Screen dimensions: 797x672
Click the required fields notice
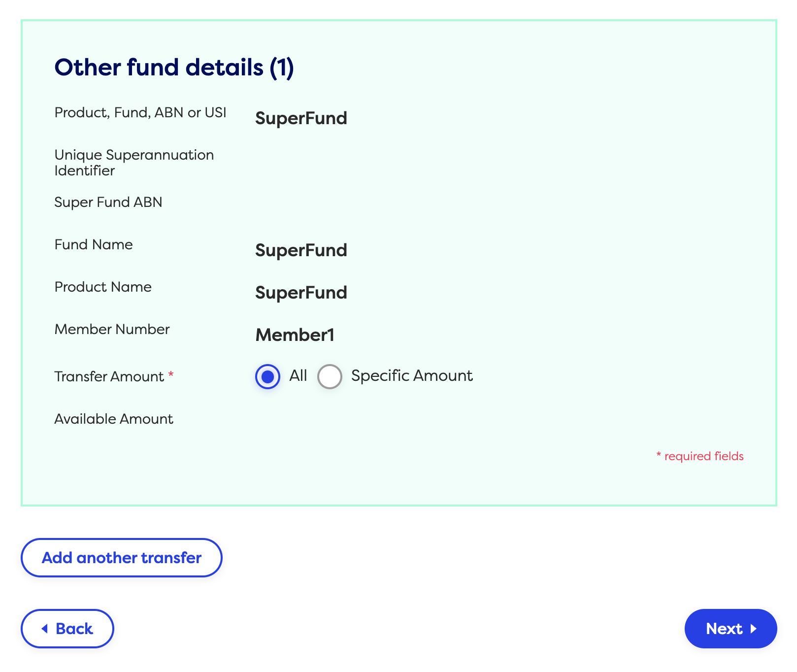click(x=700, y=456)
